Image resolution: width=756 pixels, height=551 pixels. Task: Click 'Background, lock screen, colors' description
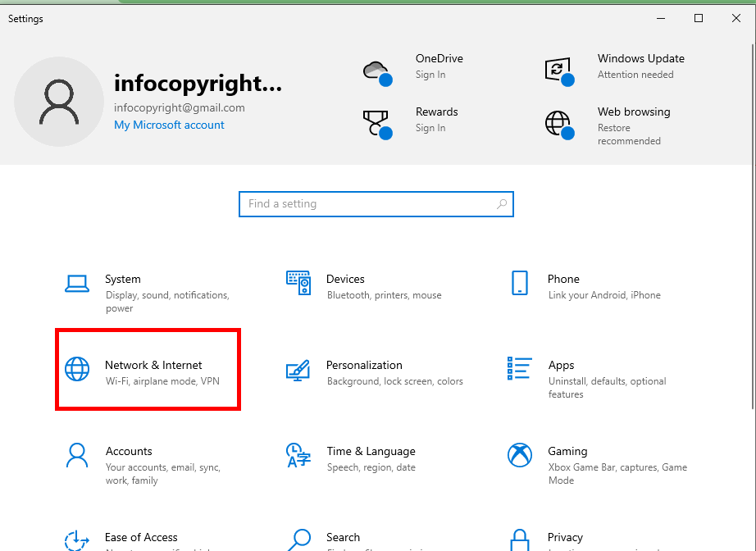(395, 381)
